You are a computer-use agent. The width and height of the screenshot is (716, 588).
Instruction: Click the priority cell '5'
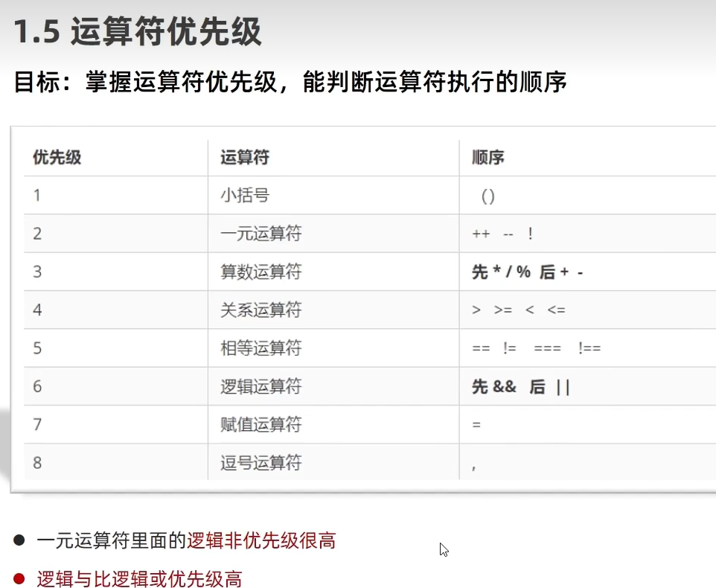pos(37,348)
